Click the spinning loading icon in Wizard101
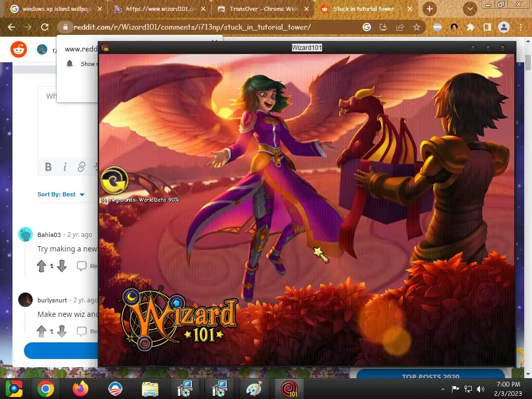 (x=115, y=181)
